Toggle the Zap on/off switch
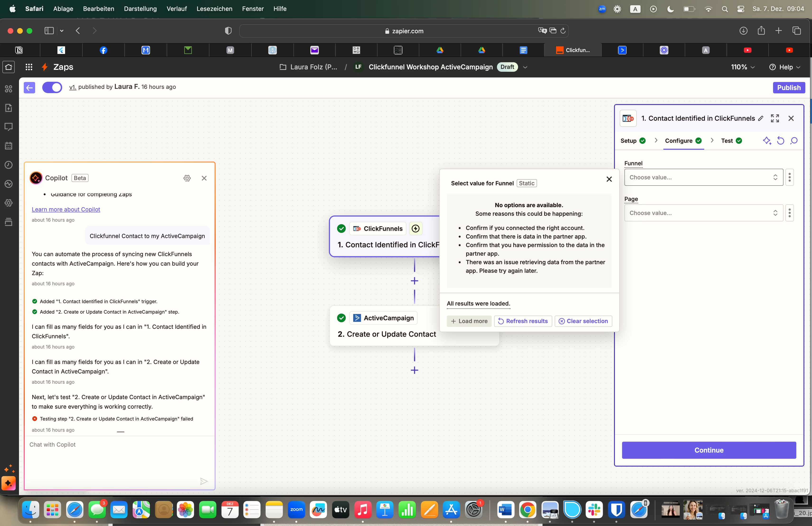Image resolution: width=812 pixels, height=526 pixels. (x=52, y=87)
